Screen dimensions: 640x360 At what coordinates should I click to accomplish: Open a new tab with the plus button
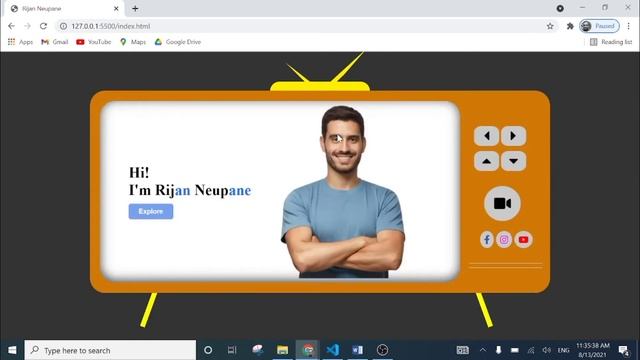point(135,8)
